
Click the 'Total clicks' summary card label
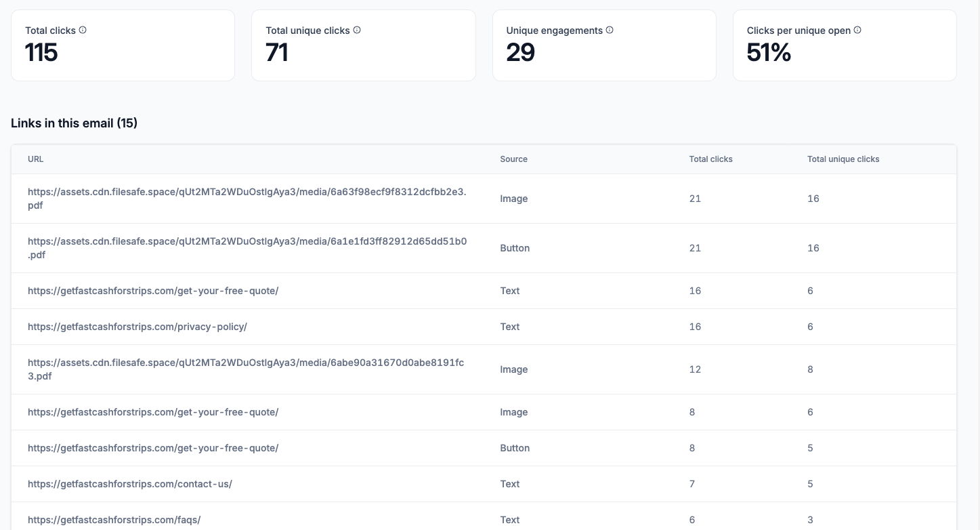click(x=51, y=30)
